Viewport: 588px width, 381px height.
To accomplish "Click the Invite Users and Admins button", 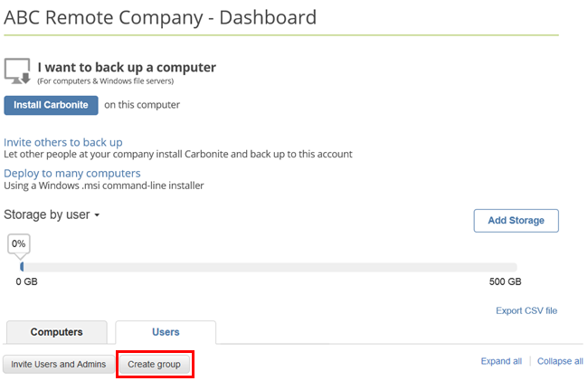I will pos(59,364).
